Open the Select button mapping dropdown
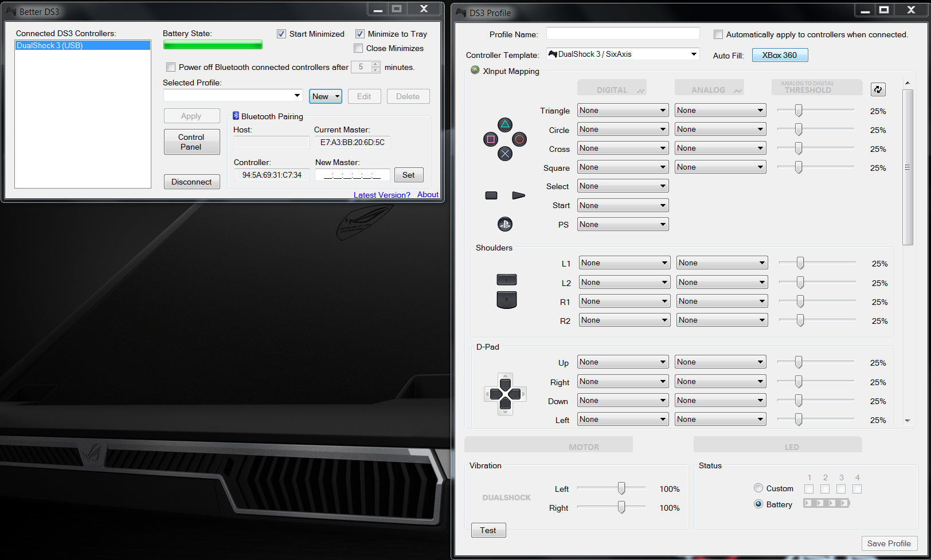This screenshot has width=931, height=560. [623, 186]
